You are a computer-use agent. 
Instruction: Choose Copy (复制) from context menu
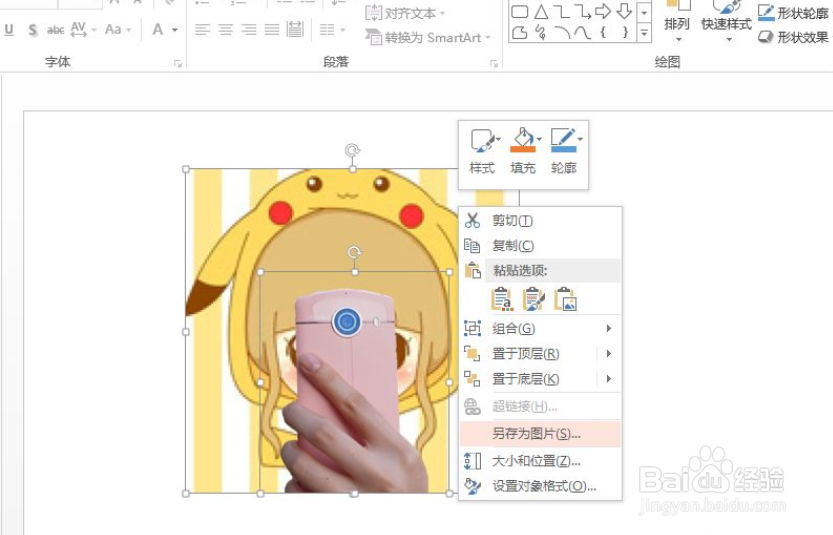coord(540,245)
